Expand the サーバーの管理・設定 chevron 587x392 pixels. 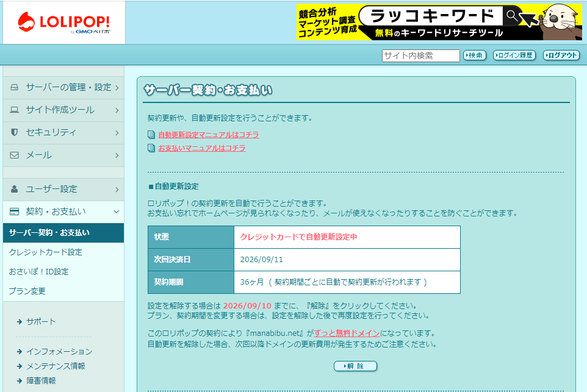(117, 88)
